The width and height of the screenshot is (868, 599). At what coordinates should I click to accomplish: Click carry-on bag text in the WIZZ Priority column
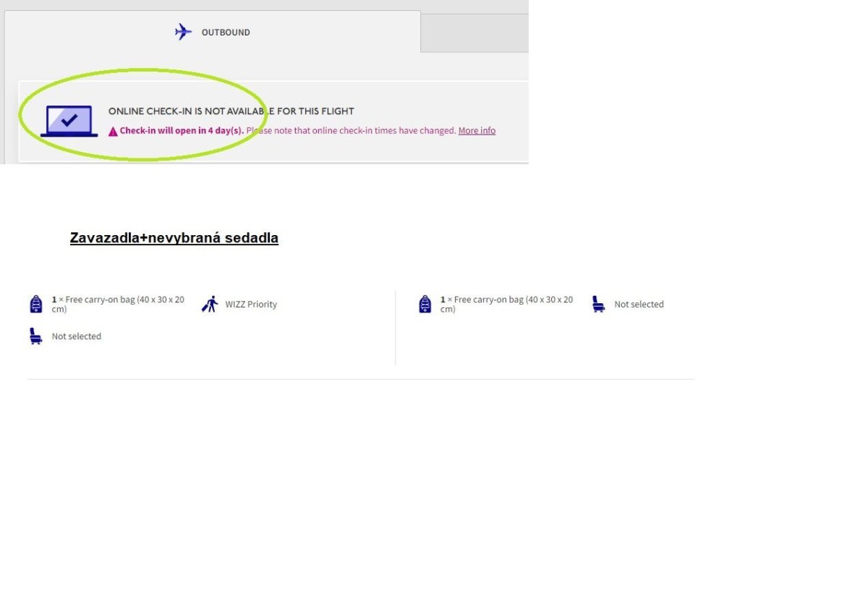118,305
